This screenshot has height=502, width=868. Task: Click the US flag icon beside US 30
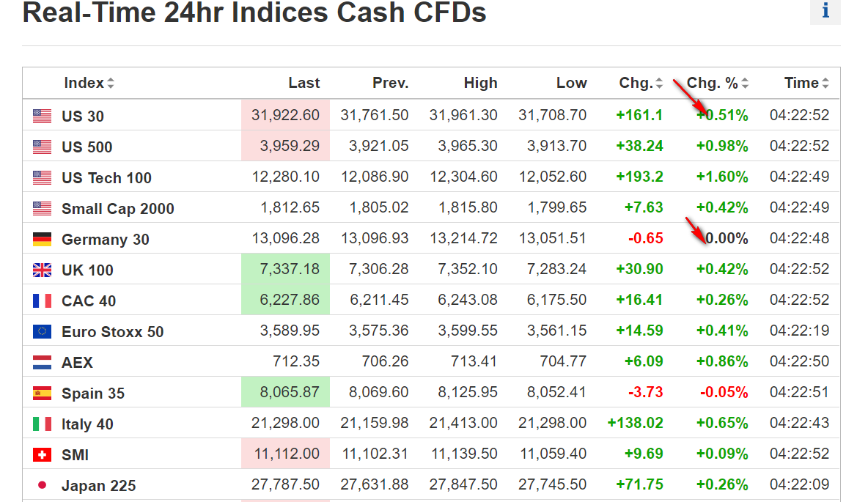[43, 116]
